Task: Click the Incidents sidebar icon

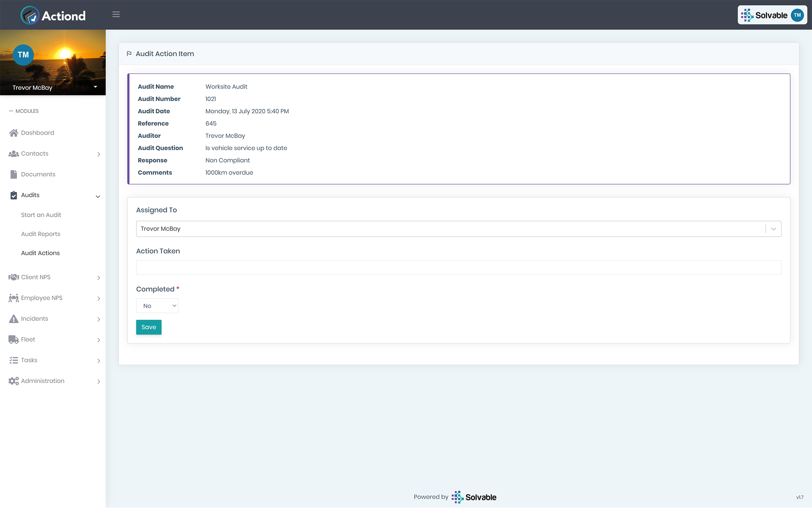Action: 14,318
